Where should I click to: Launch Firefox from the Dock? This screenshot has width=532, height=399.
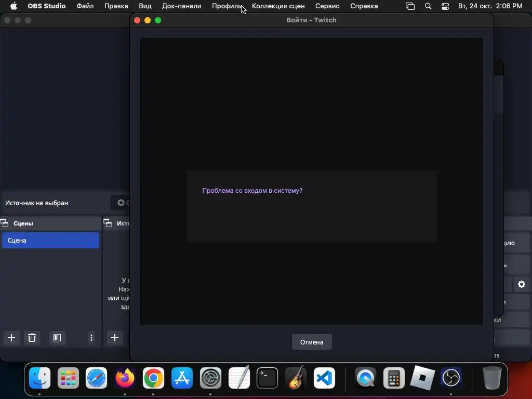(x=125, y=378)
